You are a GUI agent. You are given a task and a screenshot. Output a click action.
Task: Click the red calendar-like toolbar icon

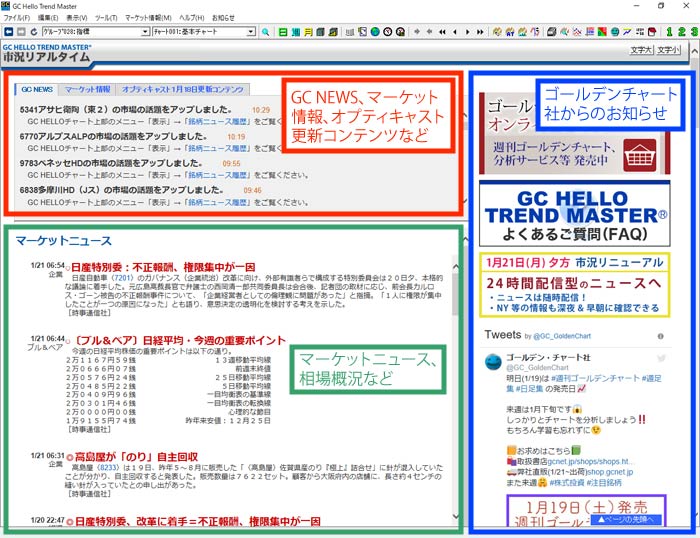point(652,32)
